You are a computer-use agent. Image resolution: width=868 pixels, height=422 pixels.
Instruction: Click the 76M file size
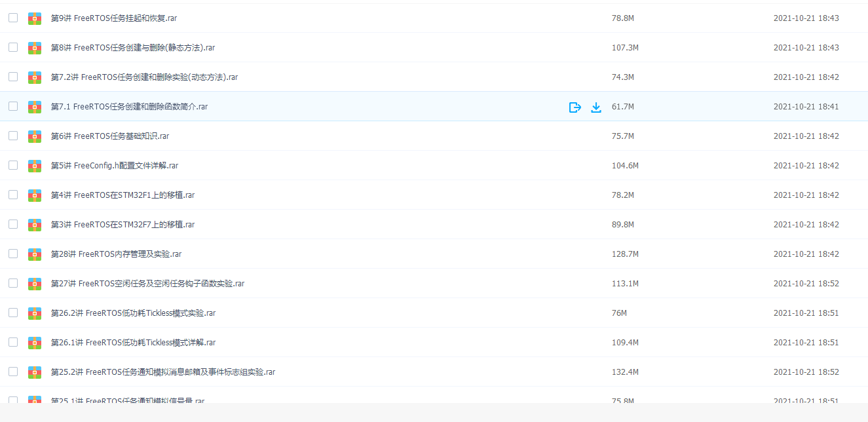[619, 313]
